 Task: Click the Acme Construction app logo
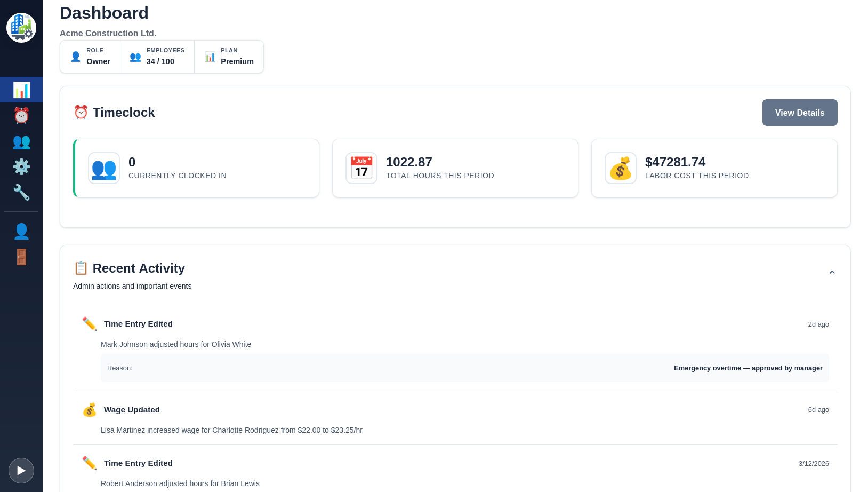(x=21, y=27)
